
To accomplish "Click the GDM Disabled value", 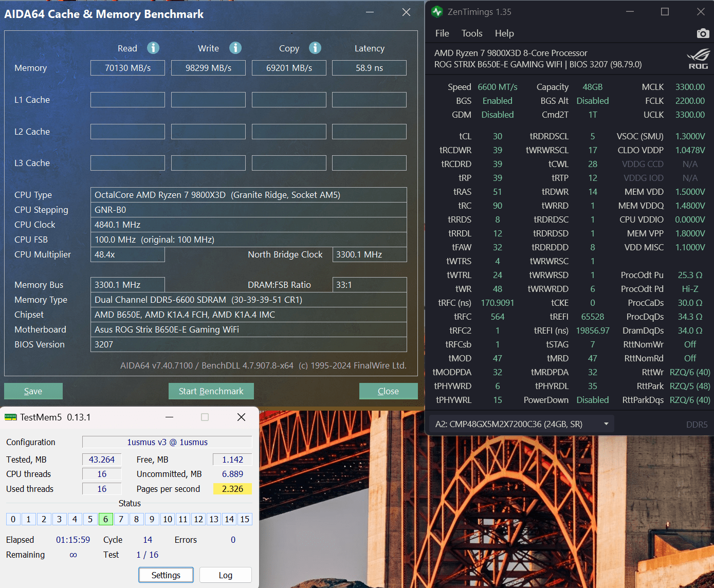I will click(498, 115).
